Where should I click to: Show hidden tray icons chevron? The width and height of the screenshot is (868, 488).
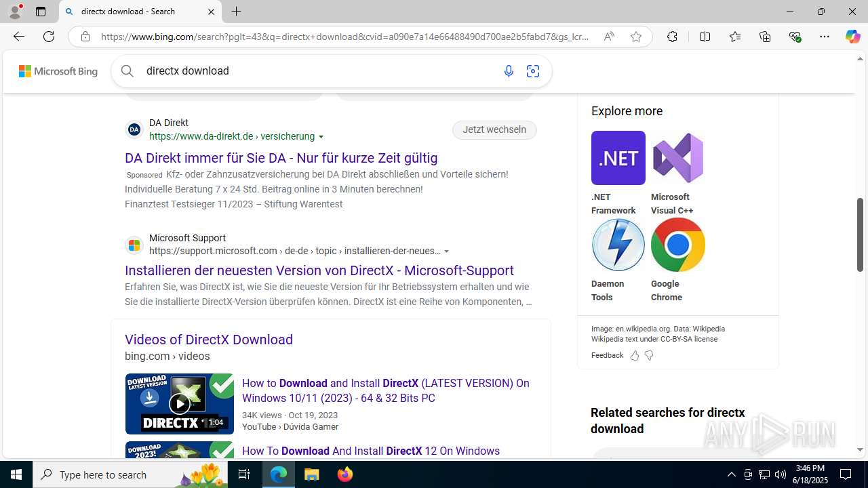731,474
